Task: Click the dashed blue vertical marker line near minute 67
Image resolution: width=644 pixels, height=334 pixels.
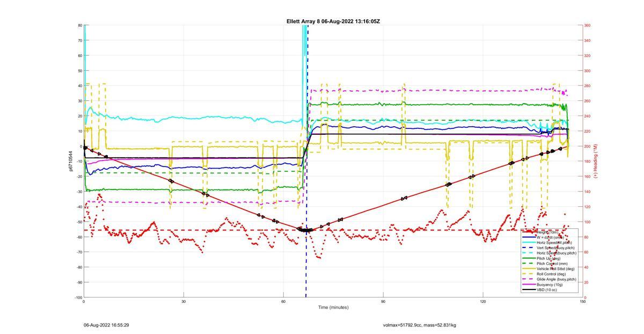Action: pos(307,161)
